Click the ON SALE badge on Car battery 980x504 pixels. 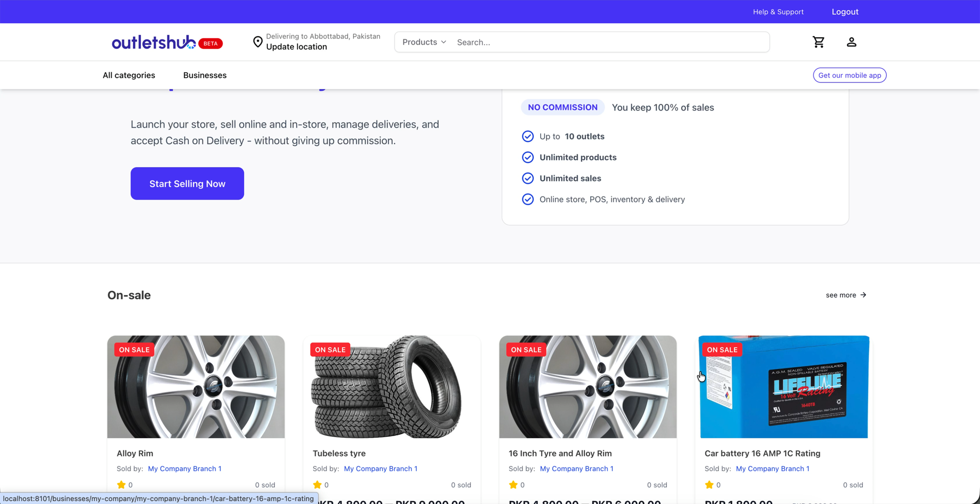[x=722, y=350]
